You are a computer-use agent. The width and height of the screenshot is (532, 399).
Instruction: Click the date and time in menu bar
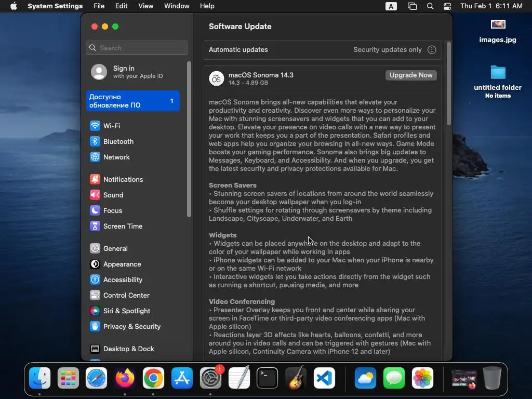point(491,6)
